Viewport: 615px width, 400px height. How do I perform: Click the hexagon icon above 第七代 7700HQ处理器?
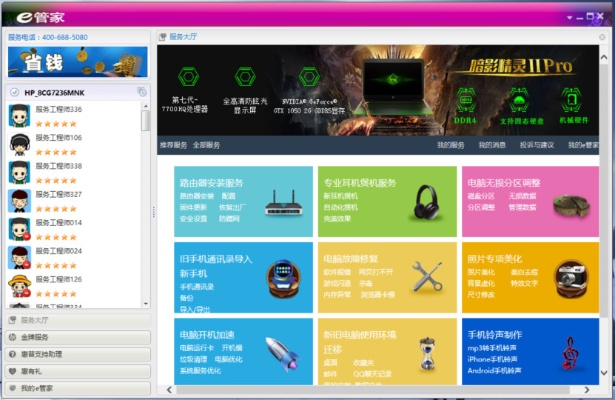click(188, 76)
